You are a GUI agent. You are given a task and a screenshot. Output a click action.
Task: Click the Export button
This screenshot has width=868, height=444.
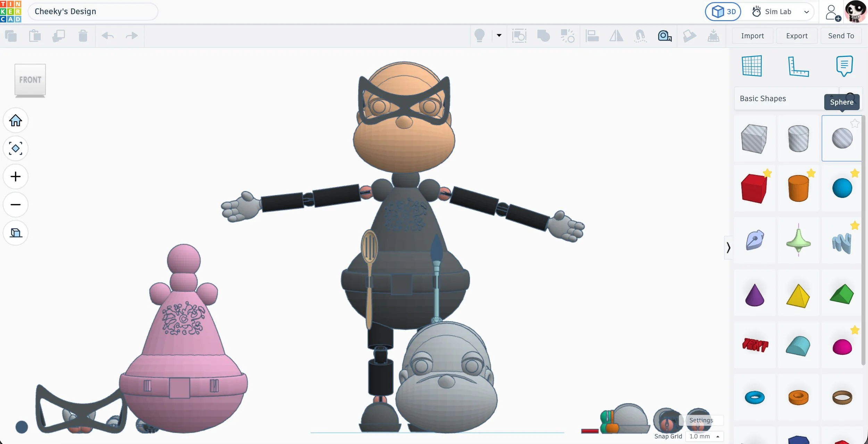pos(797,36)
